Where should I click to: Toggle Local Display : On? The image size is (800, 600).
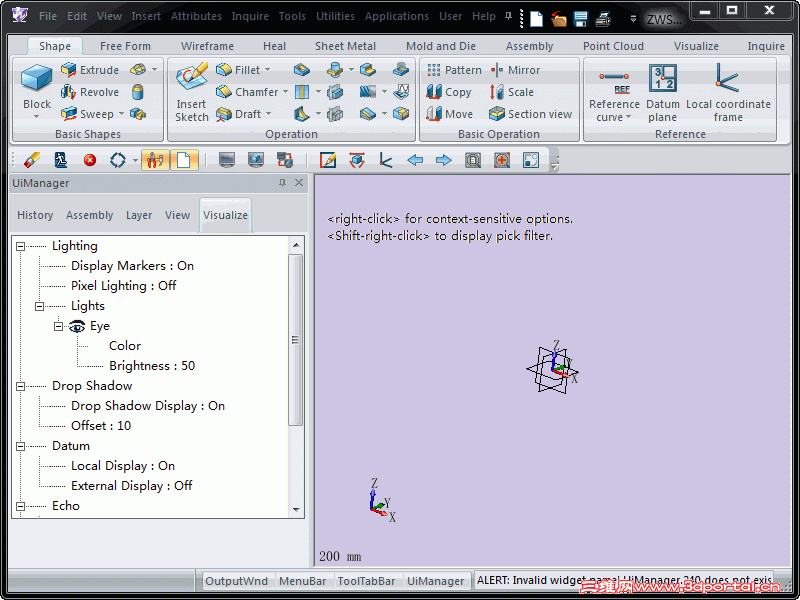(x=123, y=466)
